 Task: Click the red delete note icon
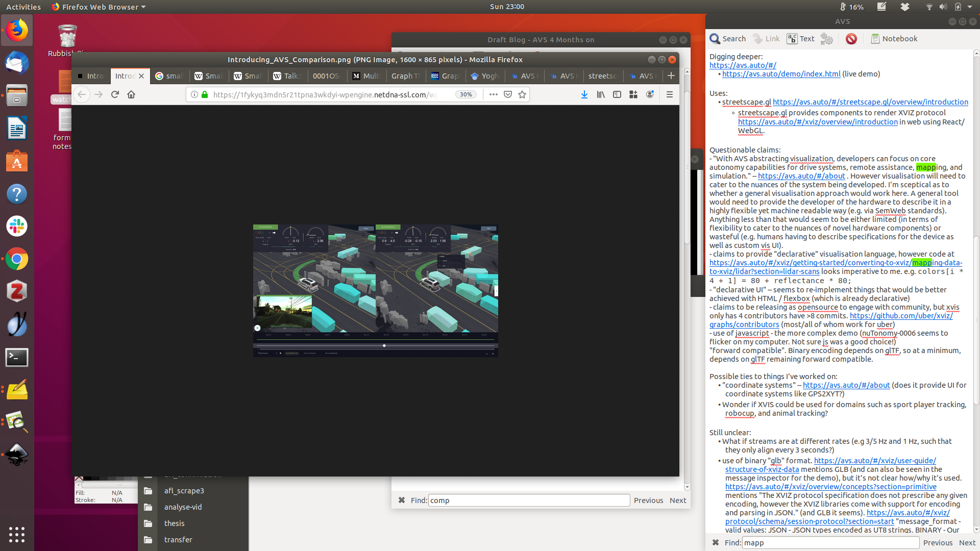[851, 39]
